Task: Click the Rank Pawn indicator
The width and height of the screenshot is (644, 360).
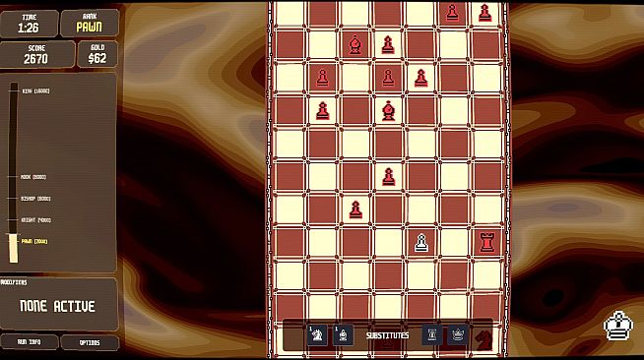Action: point(90,23)
